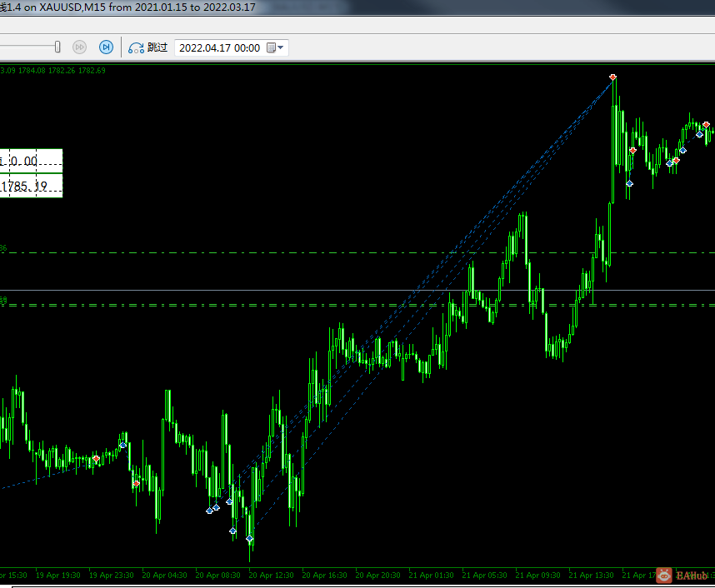Click the grayed-out fast-forward button
The image size is (715, 588).
click(79, 47)
